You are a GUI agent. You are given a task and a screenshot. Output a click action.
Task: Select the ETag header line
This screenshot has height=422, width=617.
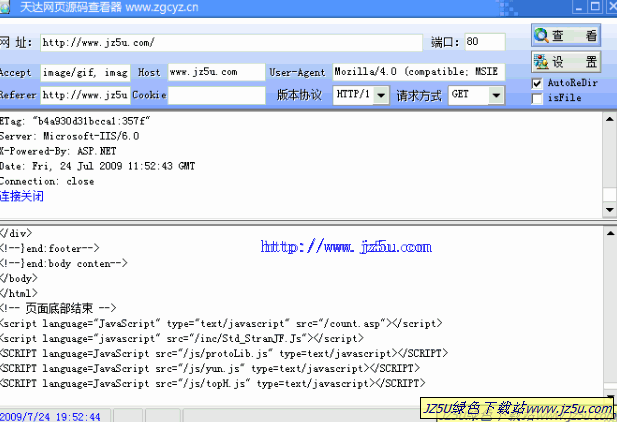(75, 121)
